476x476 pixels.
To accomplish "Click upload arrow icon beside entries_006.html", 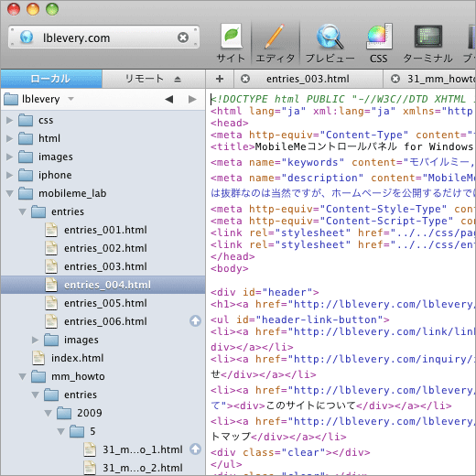I will 195,320.
